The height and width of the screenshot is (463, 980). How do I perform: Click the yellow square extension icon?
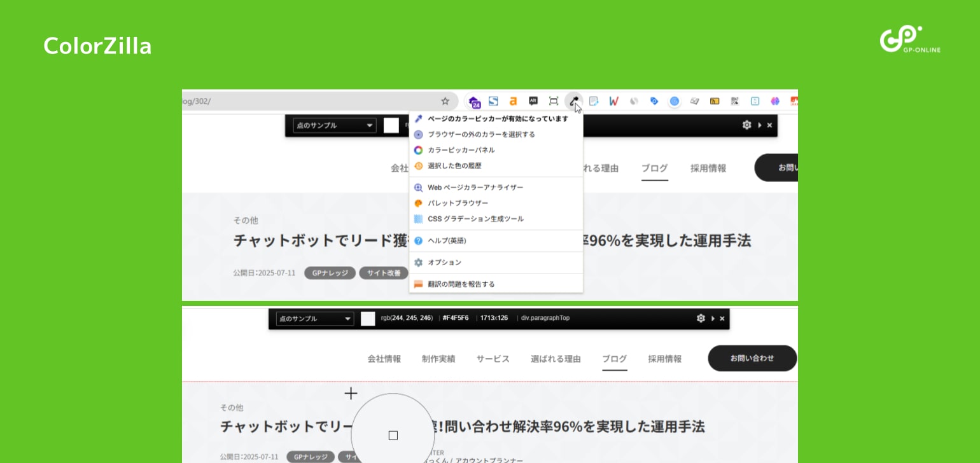pyautogui.click(x=715, y=101)
